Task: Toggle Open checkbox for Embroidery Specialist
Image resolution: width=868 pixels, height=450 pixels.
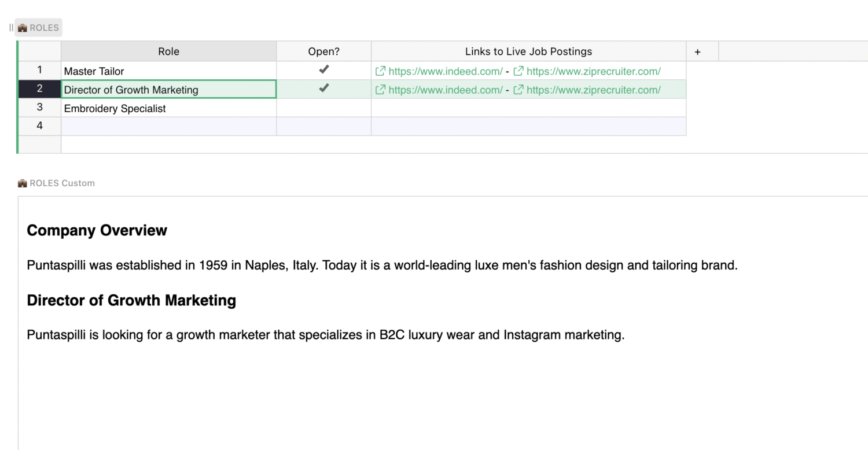Action: point(324,108)
